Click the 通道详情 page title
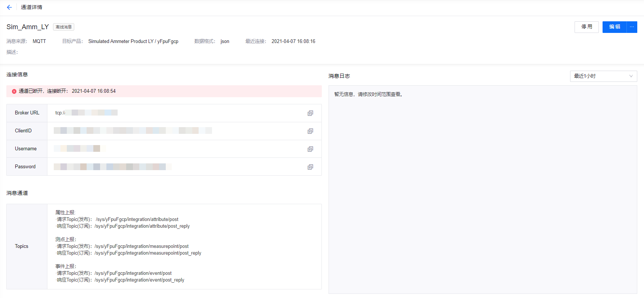 [x=32, y=7]
